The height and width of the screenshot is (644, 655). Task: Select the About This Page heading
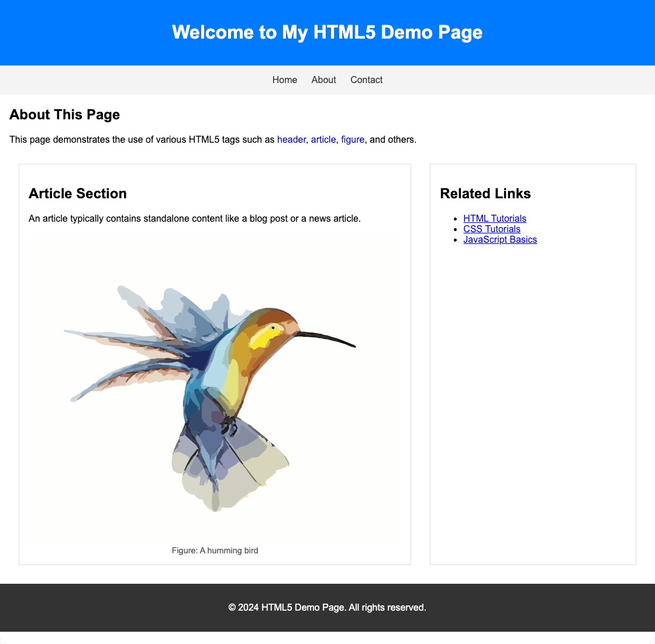(64, 115)
